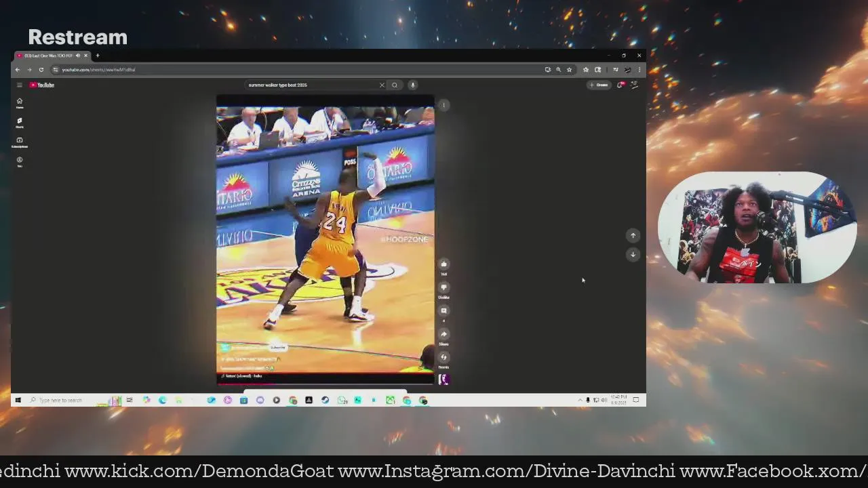Viewport: 868px width, 488px height.
Task: Open YouTube notifications bell
Action: 620,85
